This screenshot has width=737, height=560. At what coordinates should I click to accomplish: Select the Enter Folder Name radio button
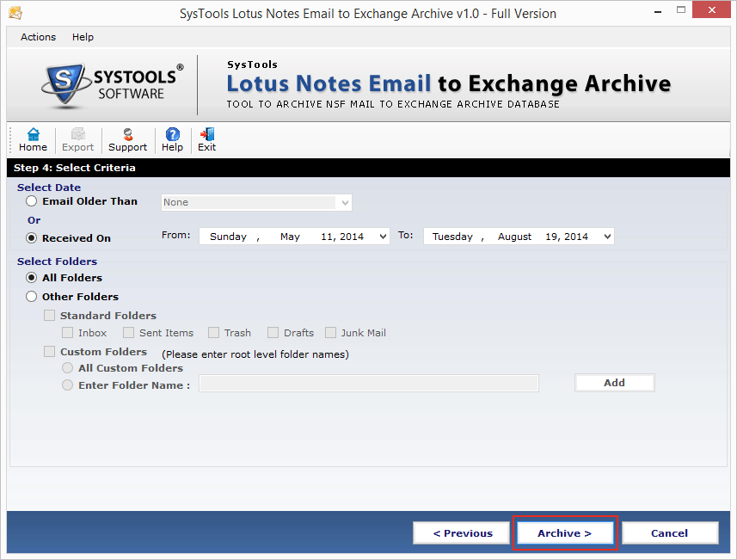[67, 385]
